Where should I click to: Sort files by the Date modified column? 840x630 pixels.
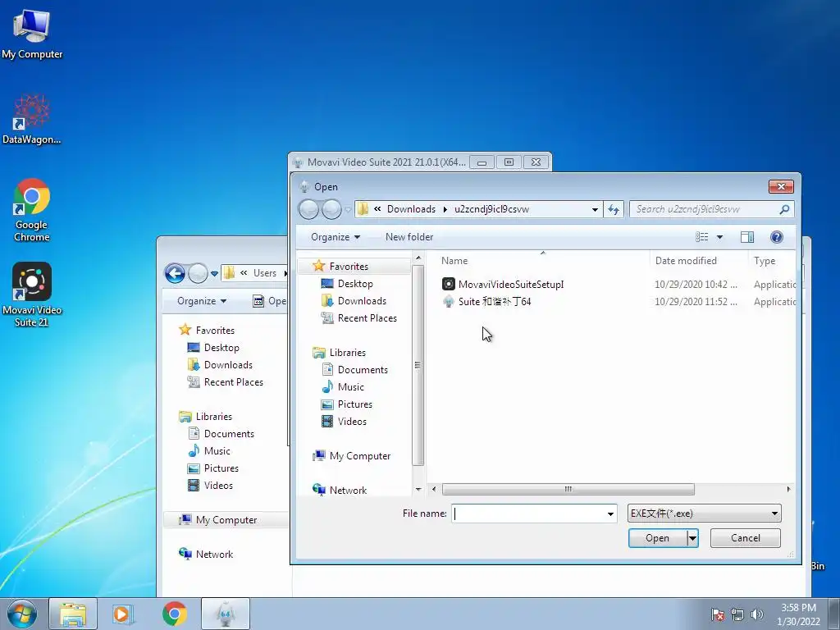(x=699, y=261)
